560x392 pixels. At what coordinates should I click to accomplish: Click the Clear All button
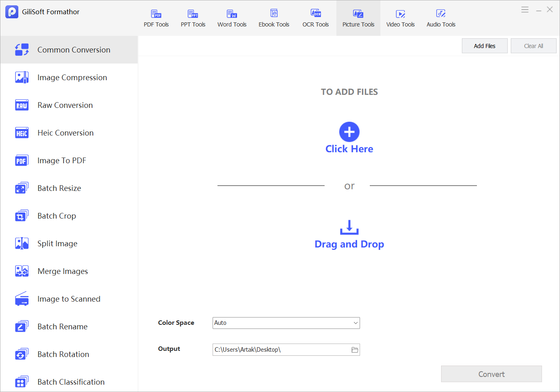click(534, 46)
